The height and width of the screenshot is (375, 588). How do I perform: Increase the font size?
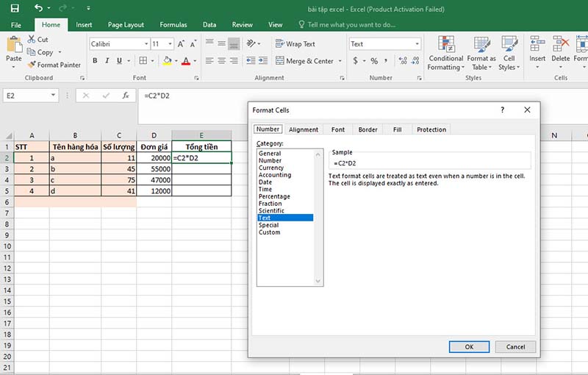coord(181,44)
